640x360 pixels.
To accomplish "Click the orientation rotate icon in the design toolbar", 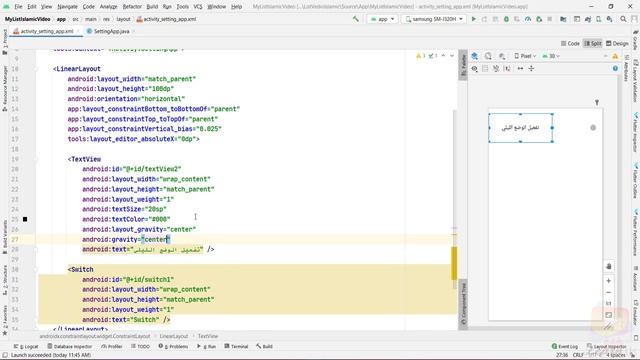I will [488, 56].
